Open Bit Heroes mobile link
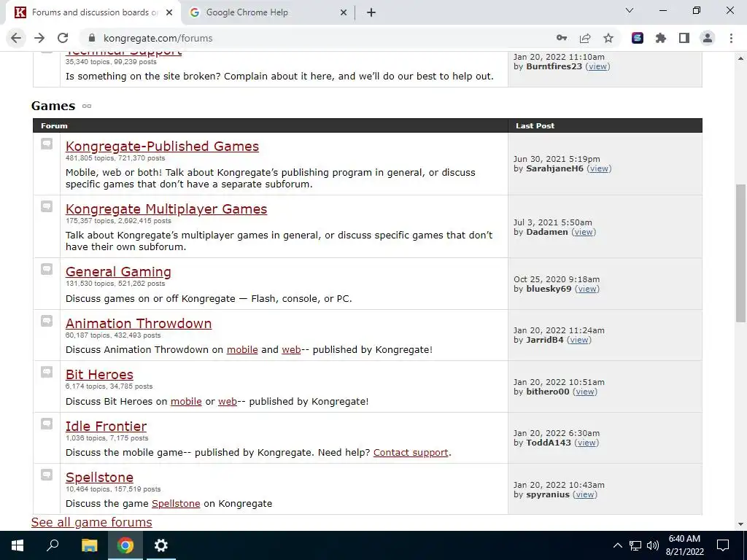This screenshot has height=560, width=747. point(186,402)
